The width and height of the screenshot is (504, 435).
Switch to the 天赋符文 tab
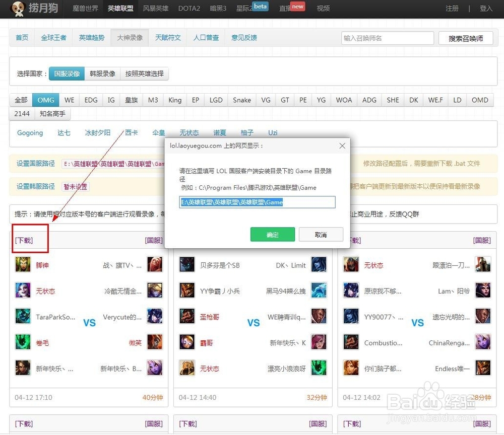pos(168,38)
